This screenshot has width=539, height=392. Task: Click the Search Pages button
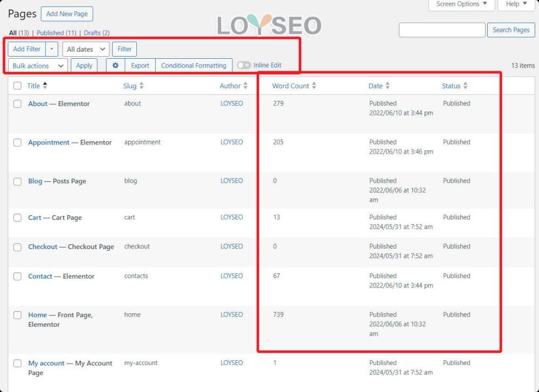(511, 30)
